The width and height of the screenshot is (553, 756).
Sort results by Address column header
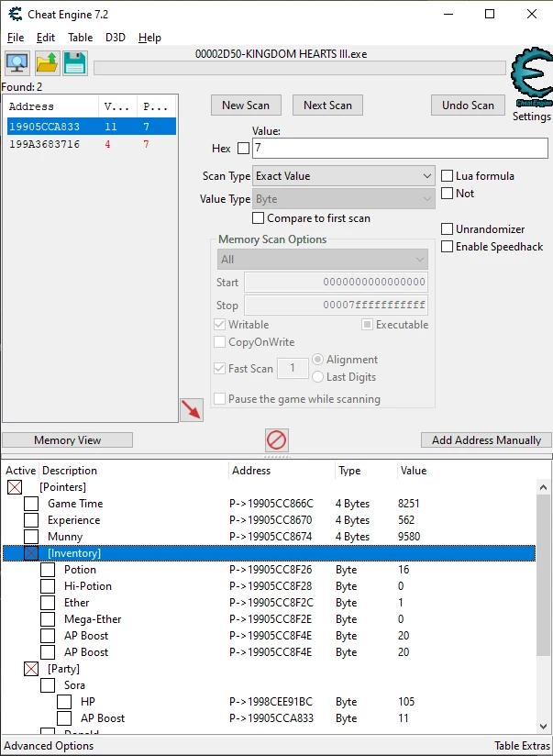[x=52, y=106]
